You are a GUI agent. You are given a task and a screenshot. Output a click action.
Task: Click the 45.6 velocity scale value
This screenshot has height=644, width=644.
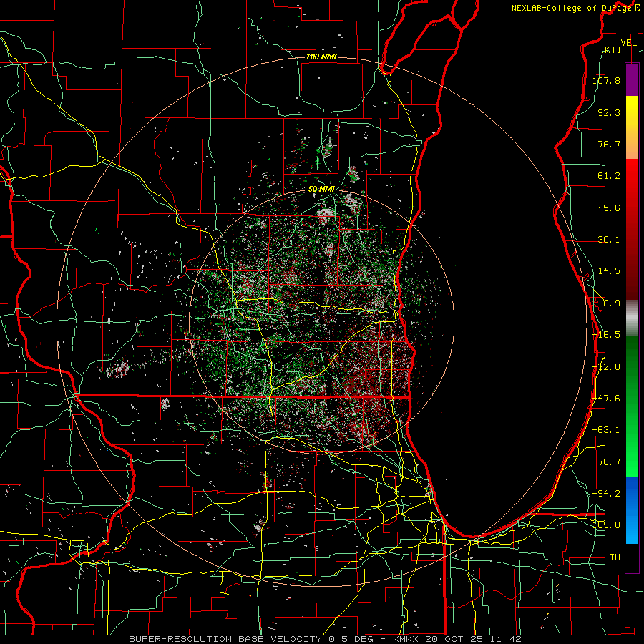click(609, 208)
